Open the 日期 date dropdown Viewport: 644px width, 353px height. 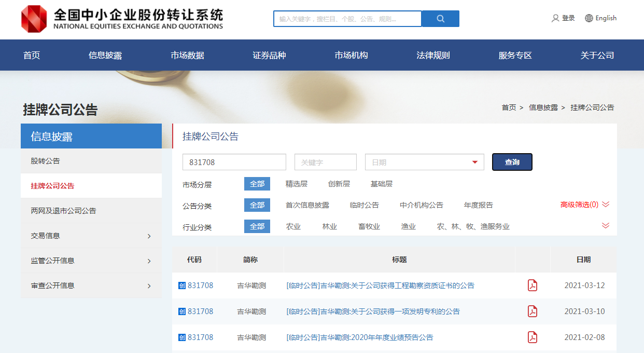tap(425, 162)
